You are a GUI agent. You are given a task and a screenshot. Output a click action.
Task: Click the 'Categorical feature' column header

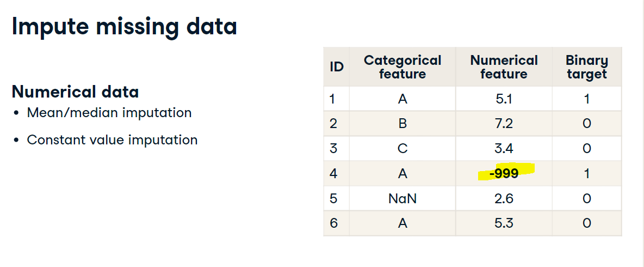click(x=402, y=66)
